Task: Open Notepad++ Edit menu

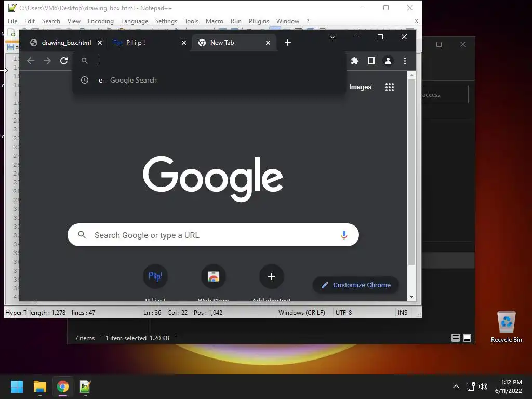Action: tap(30, 21)
